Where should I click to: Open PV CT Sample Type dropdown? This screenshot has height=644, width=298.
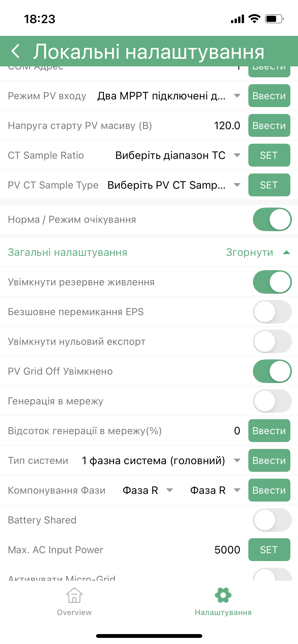click(173, 185)
